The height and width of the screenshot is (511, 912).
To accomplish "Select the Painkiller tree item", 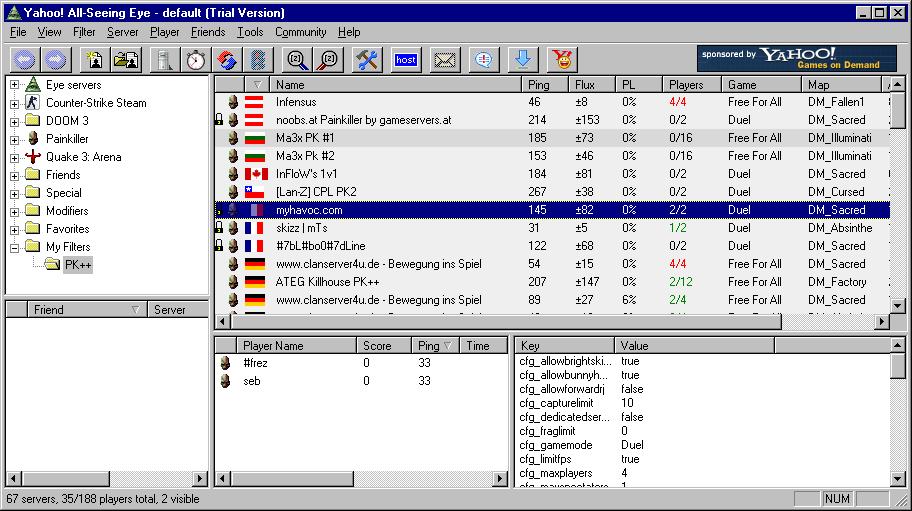I will 67,139.
